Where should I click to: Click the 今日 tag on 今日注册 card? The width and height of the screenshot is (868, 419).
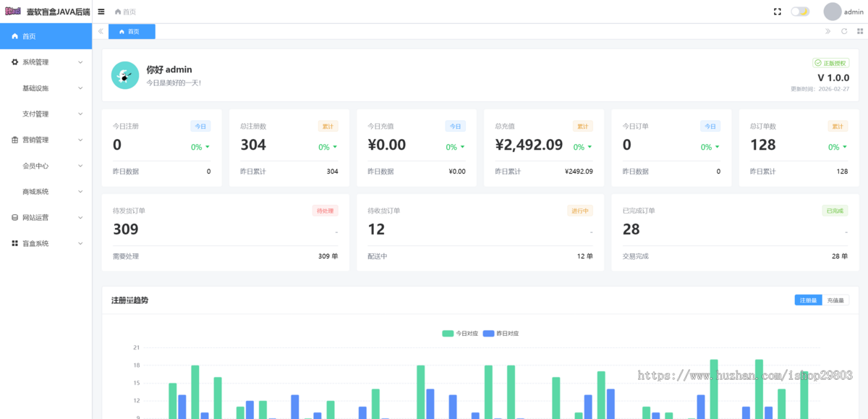point(200,126)
